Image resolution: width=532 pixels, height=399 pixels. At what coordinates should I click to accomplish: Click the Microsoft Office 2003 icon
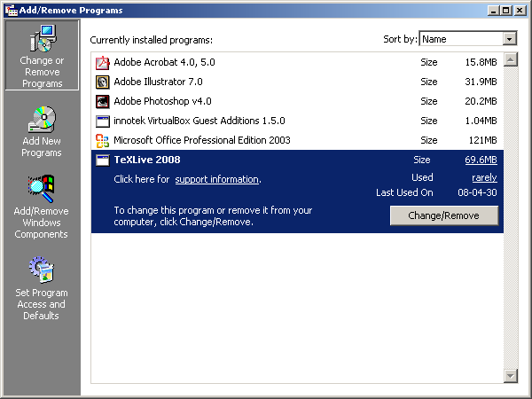point(102,140)
